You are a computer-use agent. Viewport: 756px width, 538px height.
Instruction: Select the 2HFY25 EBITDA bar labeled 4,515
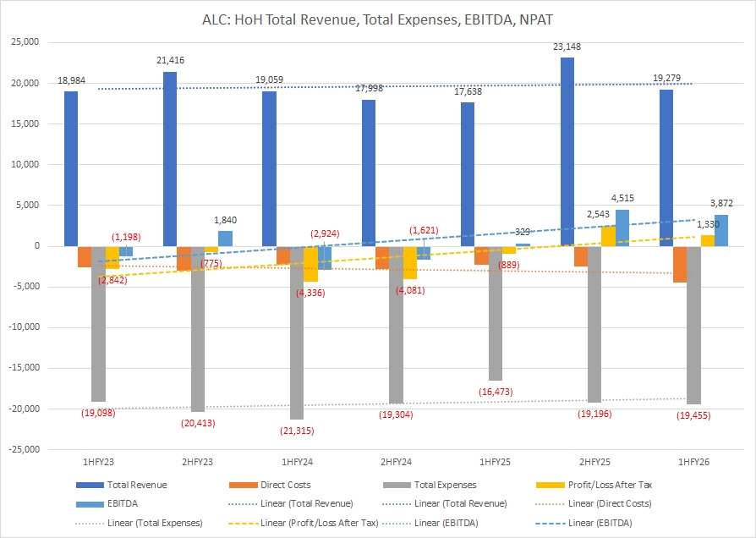tap(622, 228)
